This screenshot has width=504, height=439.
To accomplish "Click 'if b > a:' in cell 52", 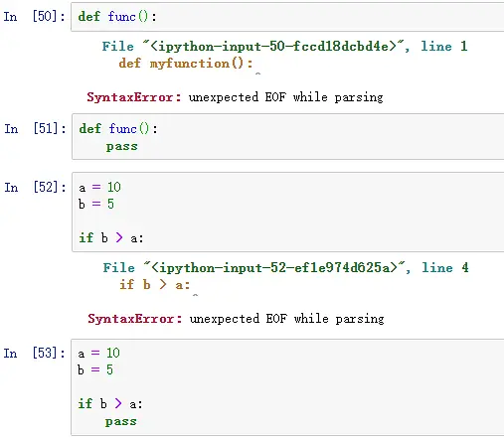I will tap(111, 237).
